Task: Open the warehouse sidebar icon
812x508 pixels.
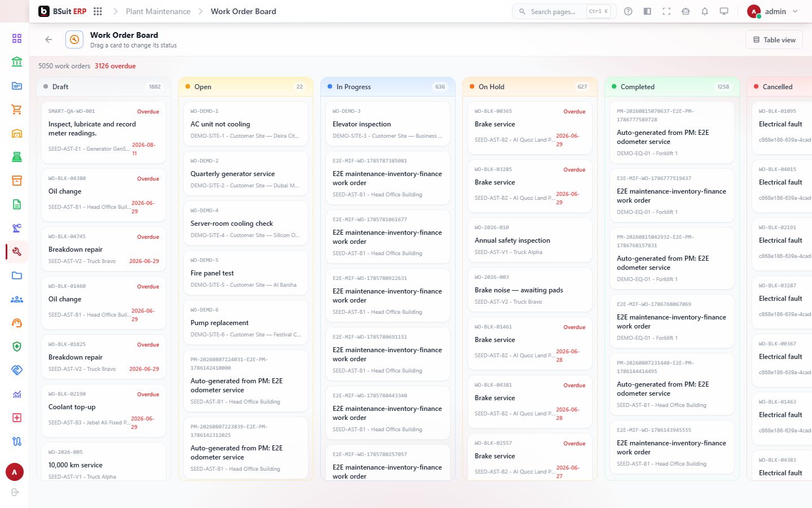Action: click(x=17, y=133)
